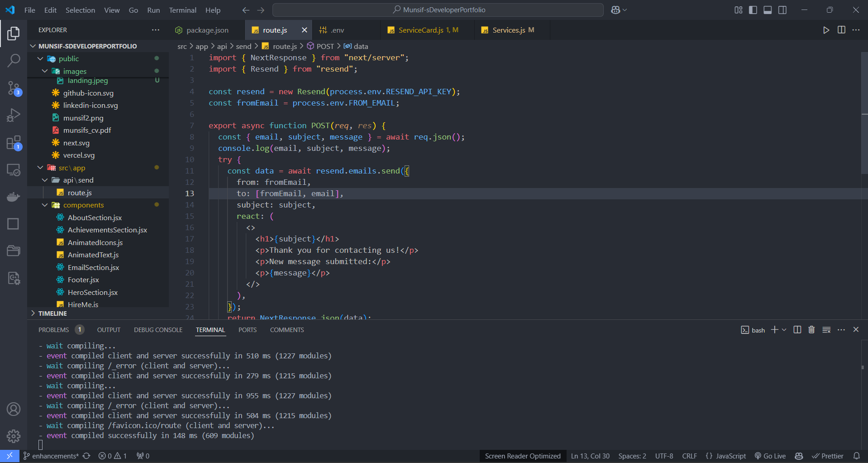Split the terminal panel
Screen dimensions: 868x463
(x=797, y=330)
